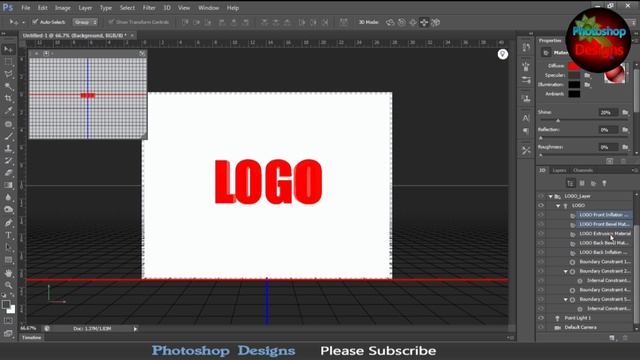
Task: Open Reflection texture folder menu
Action: click(x=625, y=129)
